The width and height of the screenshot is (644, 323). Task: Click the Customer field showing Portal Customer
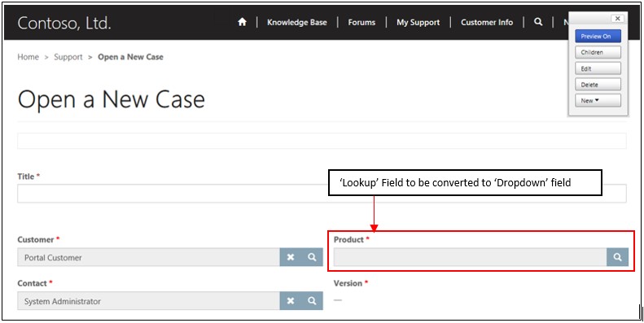point(149,257)
